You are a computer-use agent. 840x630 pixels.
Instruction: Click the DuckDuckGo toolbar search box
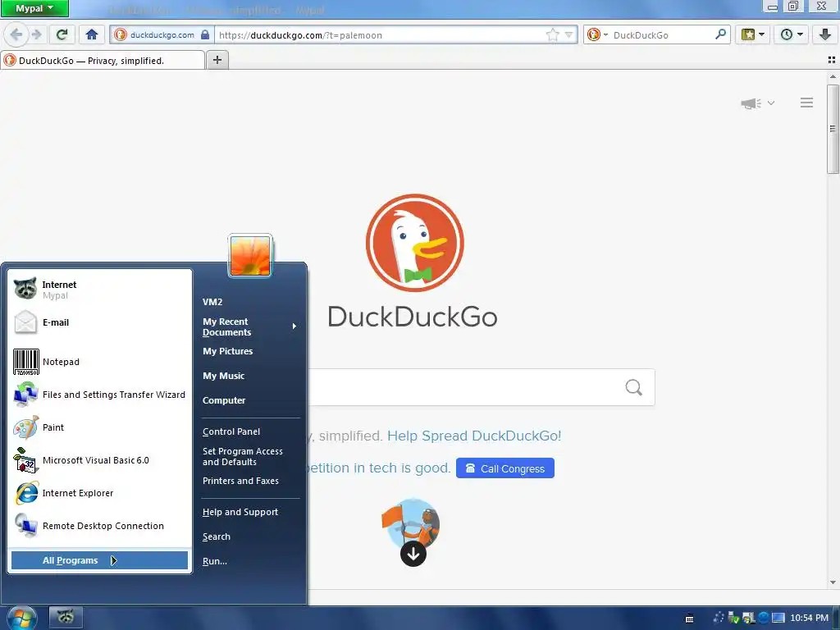662,34
